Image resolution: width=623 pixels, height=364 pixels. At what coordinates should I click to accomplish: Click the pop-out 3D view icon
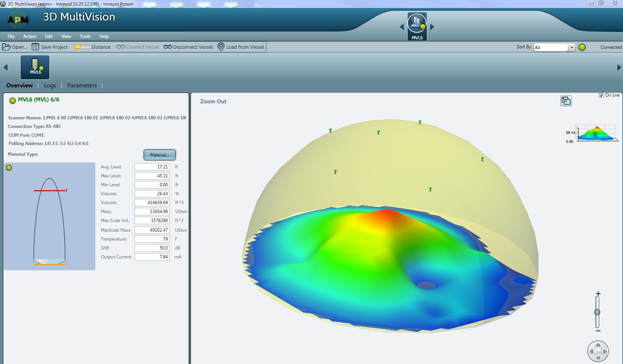click(566, 101)
